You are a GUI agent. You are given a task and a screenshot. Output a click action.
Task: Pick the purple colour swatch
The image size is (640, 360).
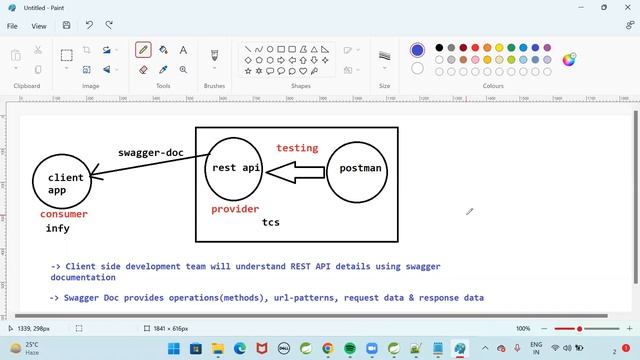point(547,48)
